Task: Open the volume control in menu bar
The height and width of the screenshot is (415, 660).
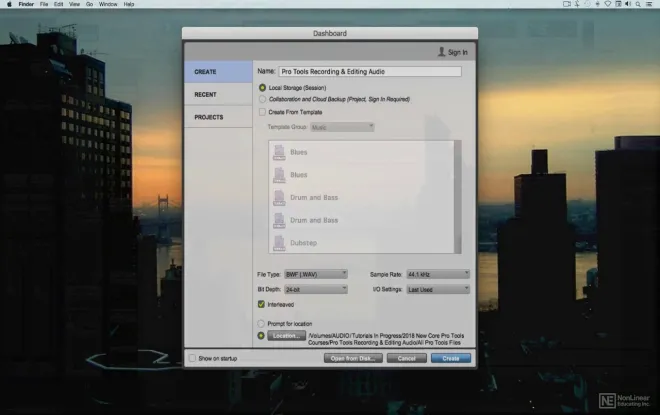Action: pyautogui.click(x=628, y=4)
